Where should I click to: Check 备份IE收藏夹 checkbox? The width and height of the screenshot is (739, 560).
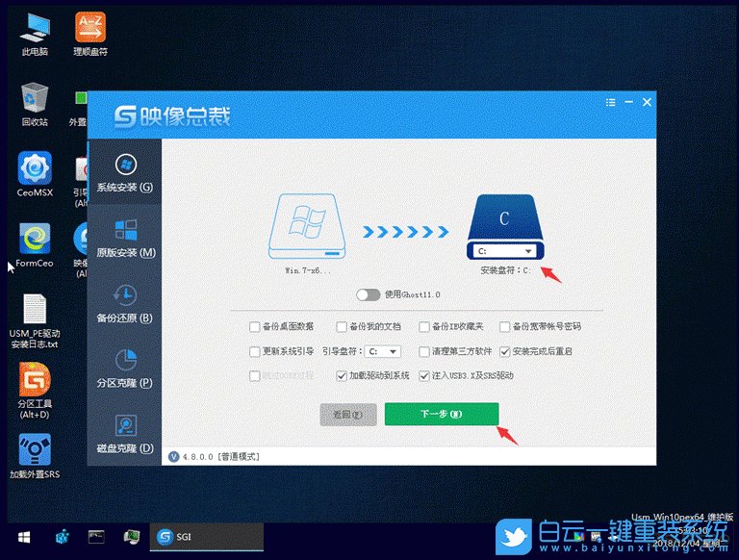[x=424, y=327]
